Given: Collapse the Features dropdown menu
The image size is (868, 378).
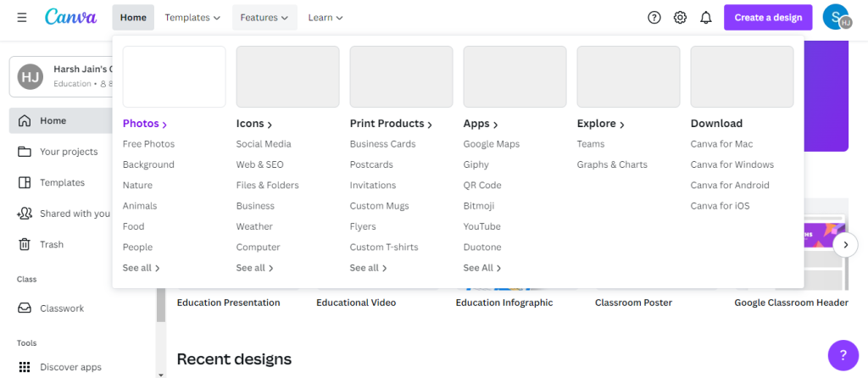Looking at the screenshot, I should coord(264,17).
